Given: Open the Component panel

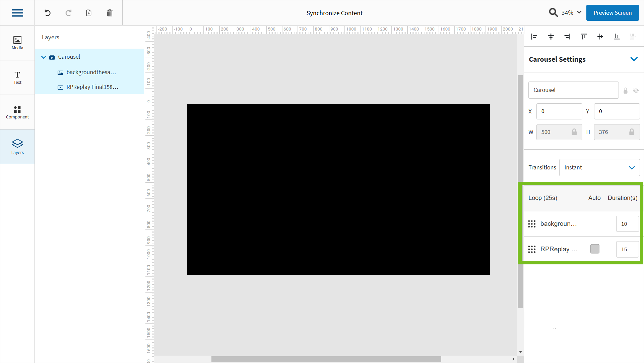Looking at the screenshot, I should tap(17, 112).
